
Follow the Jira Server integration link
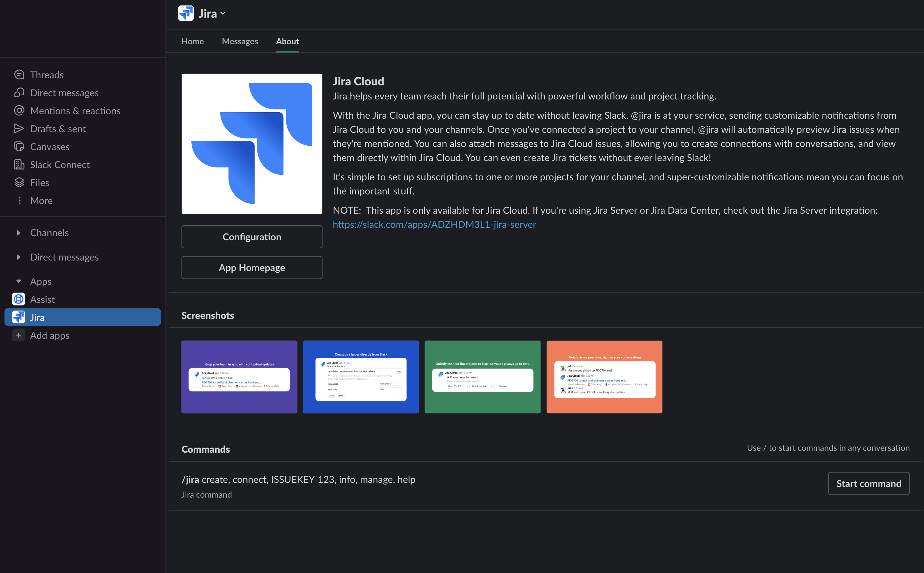434,224
